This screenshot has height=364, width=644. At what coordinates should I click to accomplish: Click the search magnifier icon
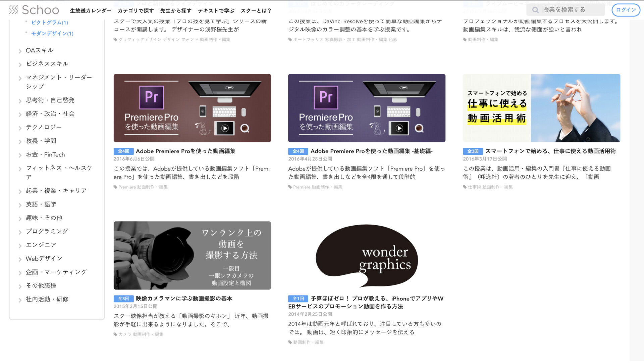coord(535,10)
